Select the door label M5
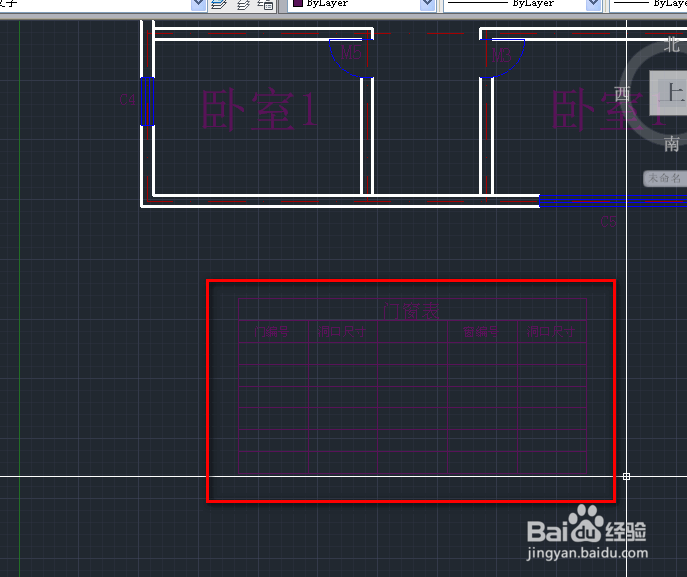687x577 pixels. [x=351, y=53]
